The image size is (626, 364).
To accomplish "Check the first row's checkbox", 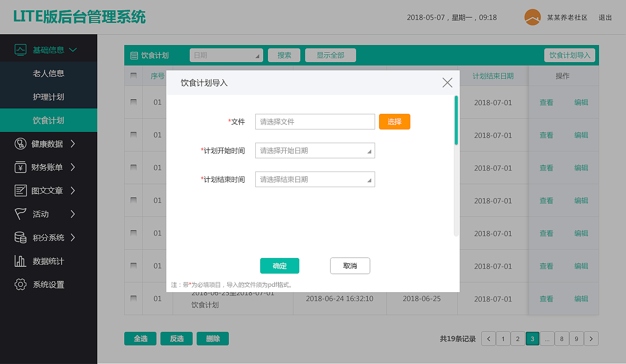I will [x=133, y=102].
